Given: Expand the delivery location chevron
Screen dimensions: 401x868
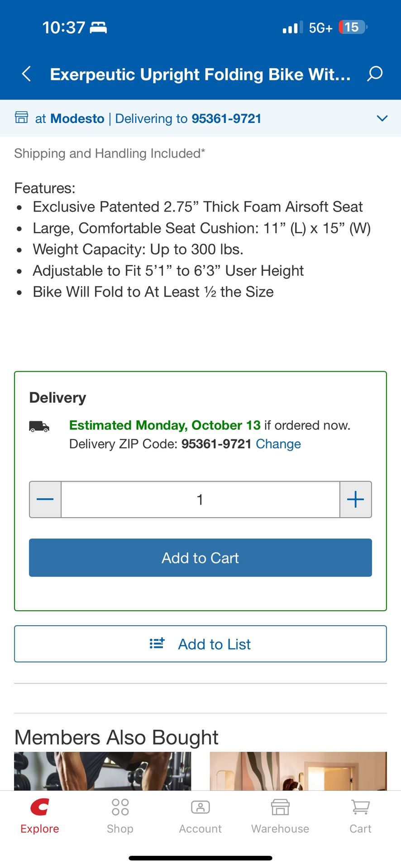Looking at the screenshot, I should pyautogui.click(x=382, y=118).
